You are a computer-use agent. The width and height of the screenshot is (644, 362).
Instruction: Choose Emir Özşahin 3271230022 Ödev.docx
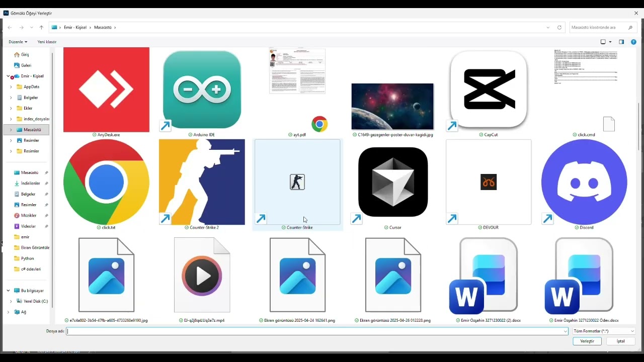coord(579,276)
